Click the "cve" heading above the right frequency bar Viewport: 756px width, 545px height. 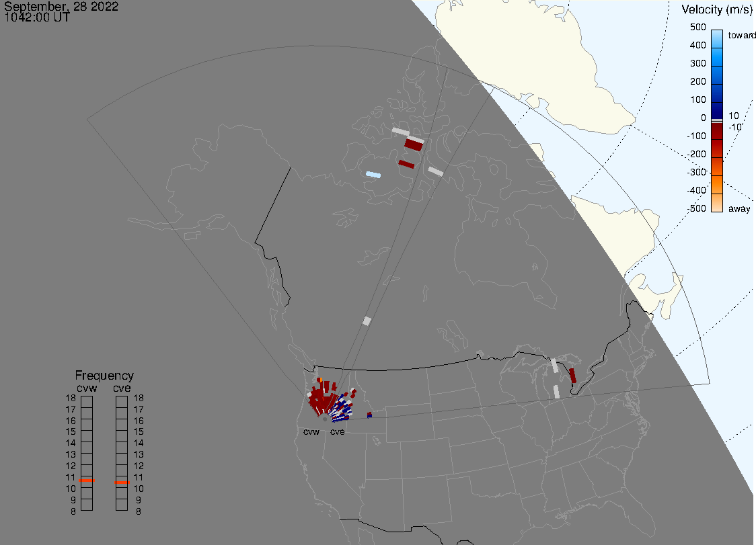pos(122,388)
